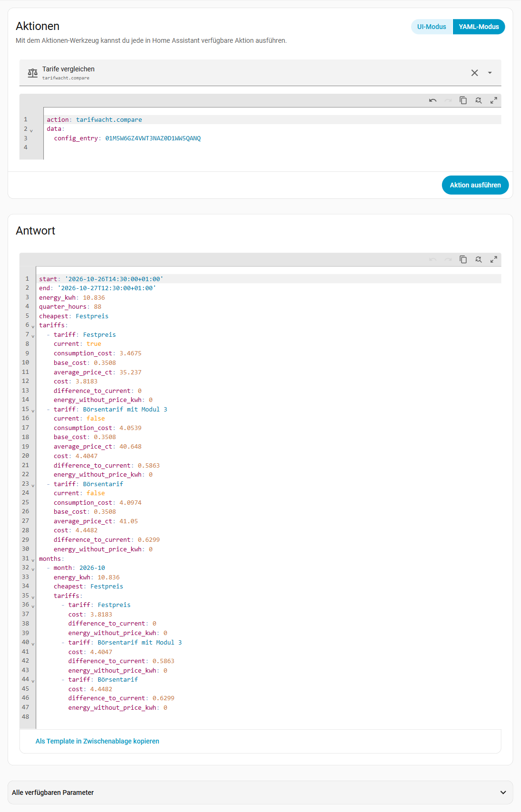
Task: Open find and replace in action editor
Action: [478, 100]
